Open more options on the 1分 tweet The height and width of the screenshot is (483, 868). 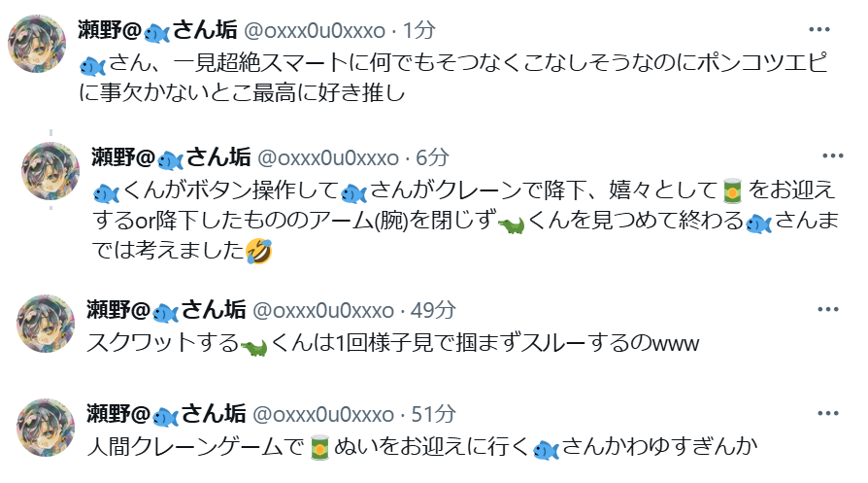(819, 29)
